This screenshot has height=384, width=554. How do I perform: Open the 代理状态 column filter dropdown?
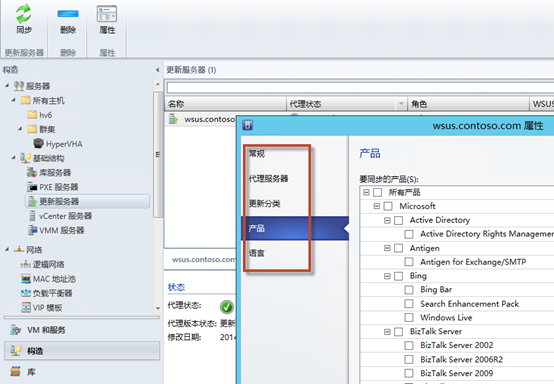pyautogui.click(x=401, y=104)
